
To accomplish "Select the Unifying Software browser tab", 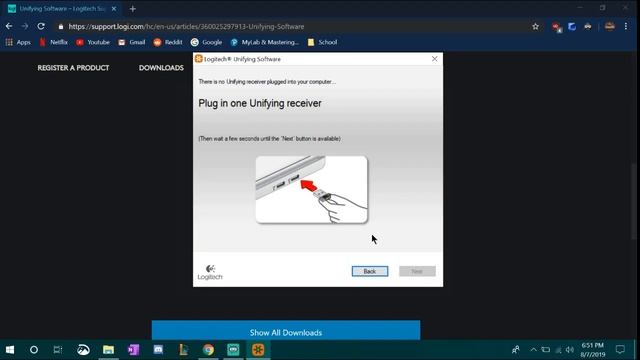I will point(62,9).
